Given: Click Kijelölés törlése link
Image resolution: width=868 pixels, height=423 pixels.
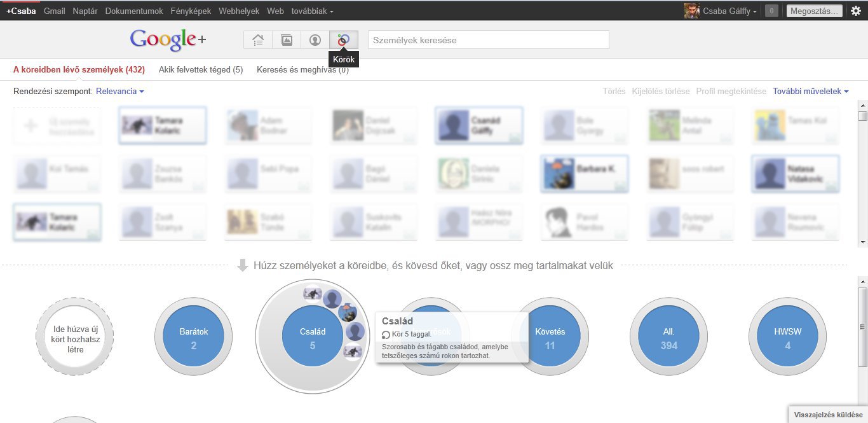Looking at the screenshot, I should [x=660, y=92].
